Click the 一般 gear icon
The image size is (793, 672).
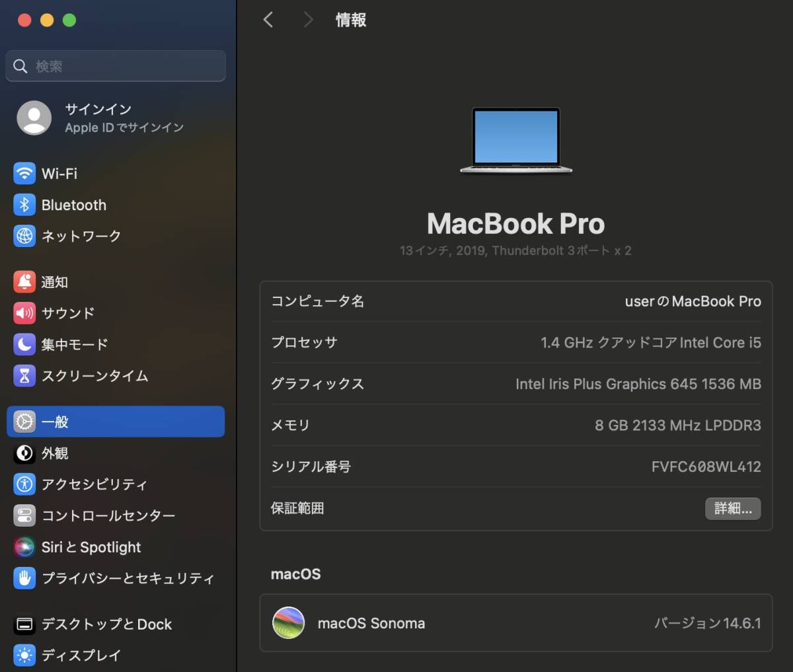(x=24, y=422)
